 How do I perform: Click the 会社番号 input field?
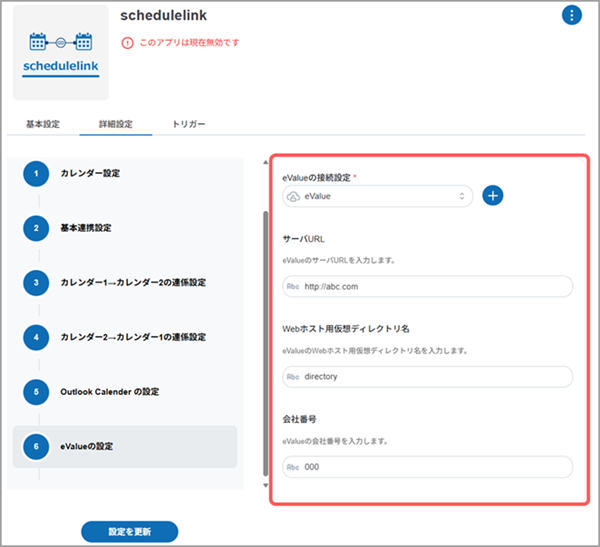click(x=427, y=467)
